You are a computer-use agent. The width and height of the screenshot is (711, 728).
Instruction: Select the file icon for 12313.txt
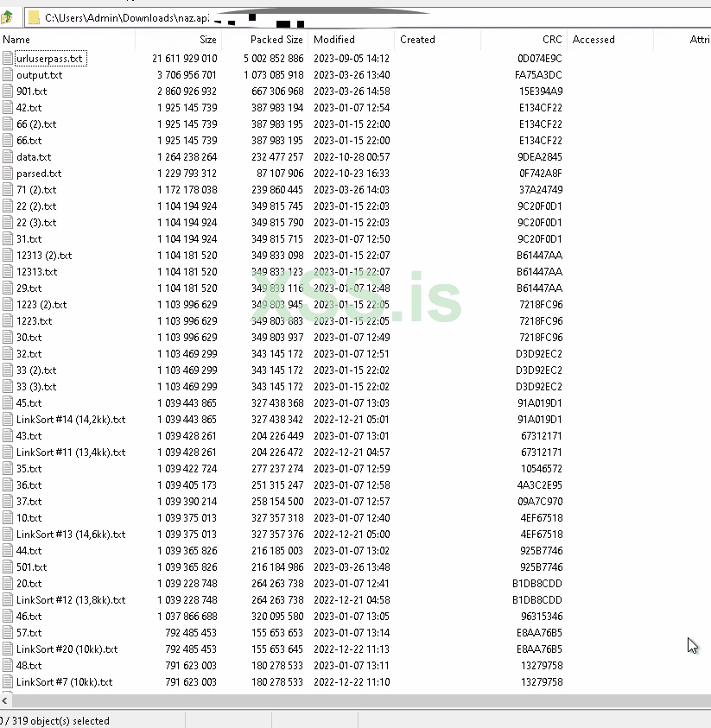pos(8,272)
